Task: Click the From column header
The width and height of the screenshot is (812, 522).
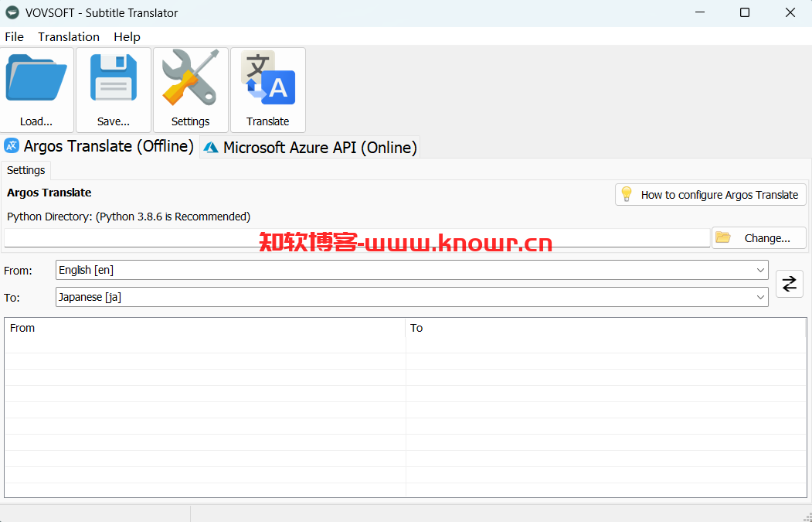Action: 205,328
